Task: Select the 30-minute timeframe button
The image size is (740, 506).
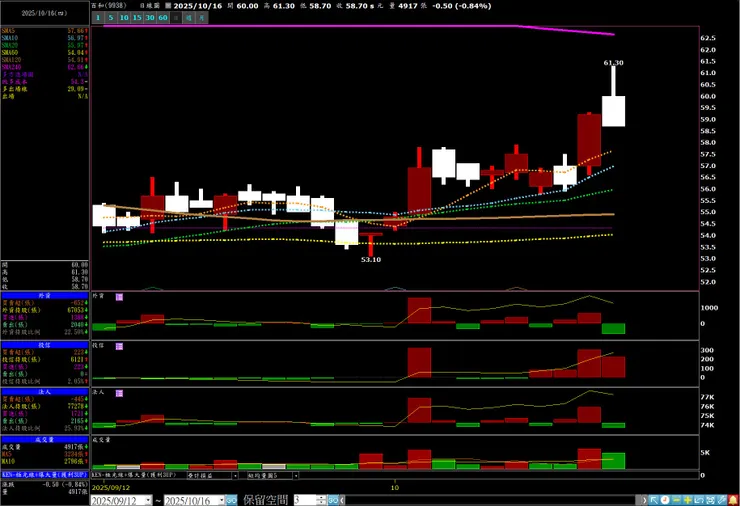Action: pyautogui.click(x=150, y=17)
